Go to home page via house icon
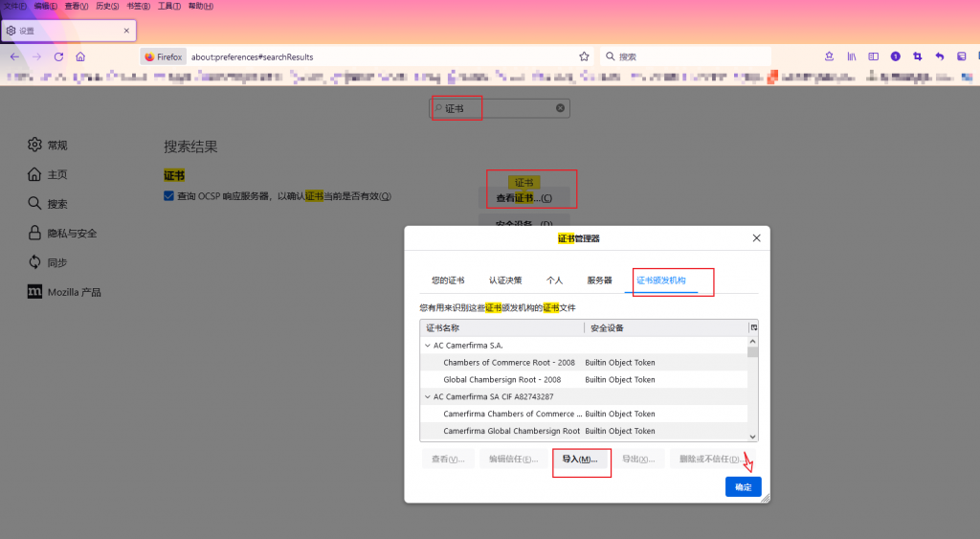 tap(80, 56)
